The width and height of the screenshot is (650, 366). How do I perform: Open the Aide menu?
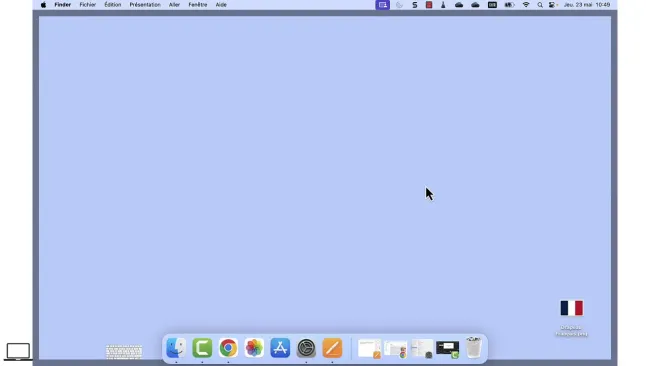(221, 5)
